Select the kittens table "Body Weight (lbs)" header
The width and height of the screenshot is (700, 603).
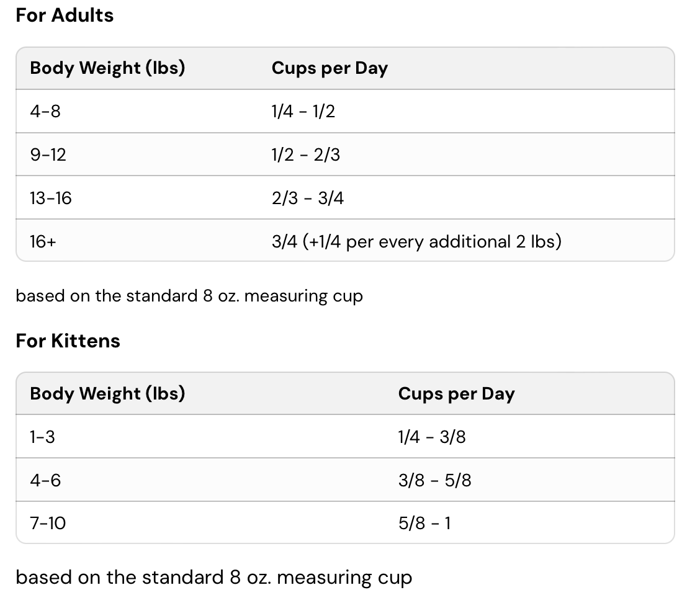107,394
